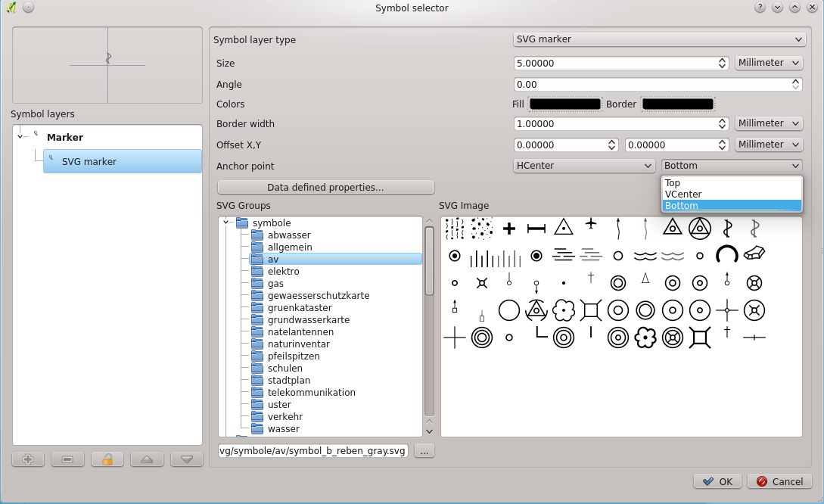The height and width of the screenshot is (504, 824).
Task: Move symbol layer down
Action: [x=187, y=460]
